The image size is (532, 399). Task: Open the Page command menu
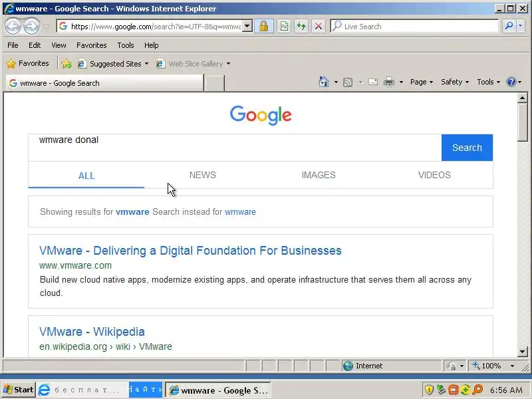422,82
